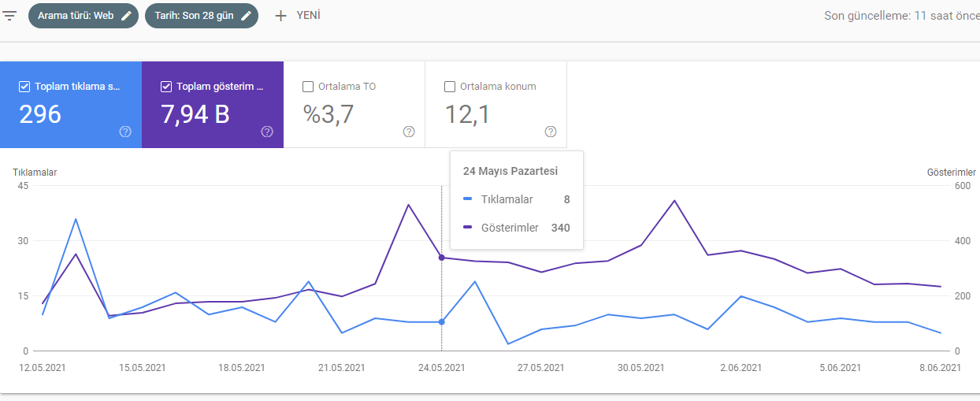Screen dimensions: 980x401
Task: Edit search type pencil icon on Web chip
Action: 127,16
